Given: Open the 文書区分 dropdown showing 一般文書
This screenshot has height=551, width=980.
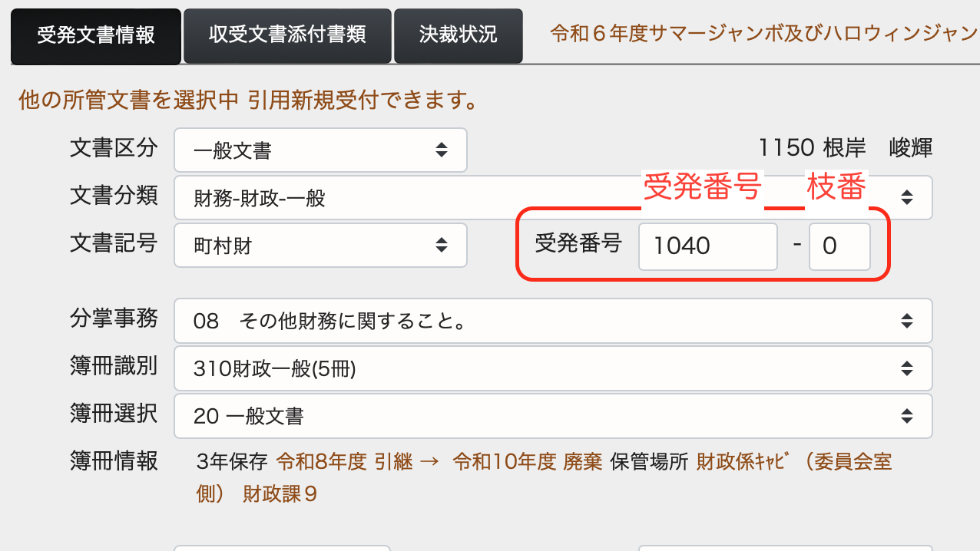Looking at the screenshot, I should 320,150.
